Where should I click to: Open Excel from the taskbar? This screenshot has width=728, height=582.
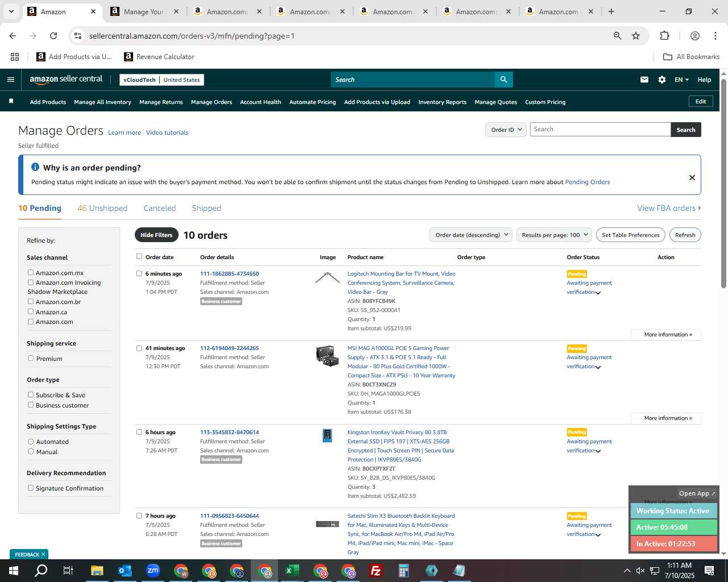pyautogui.click(x=292, y=571)
